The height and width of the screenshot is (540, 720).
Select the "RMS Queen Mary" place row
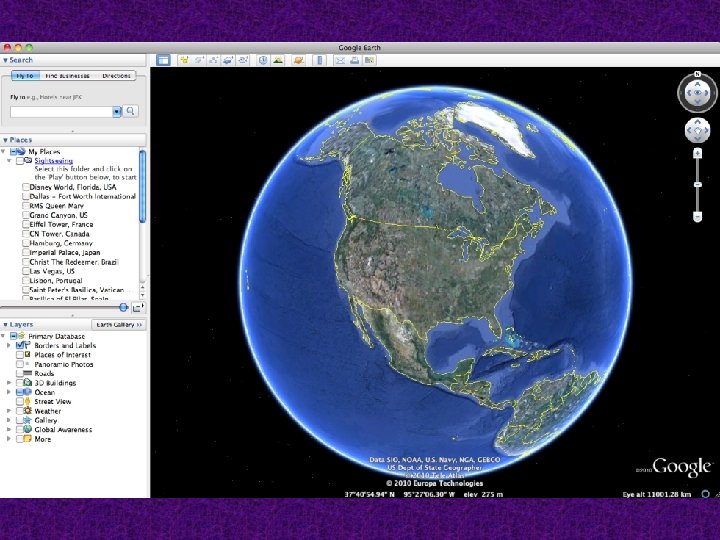(x=56, y=206)
